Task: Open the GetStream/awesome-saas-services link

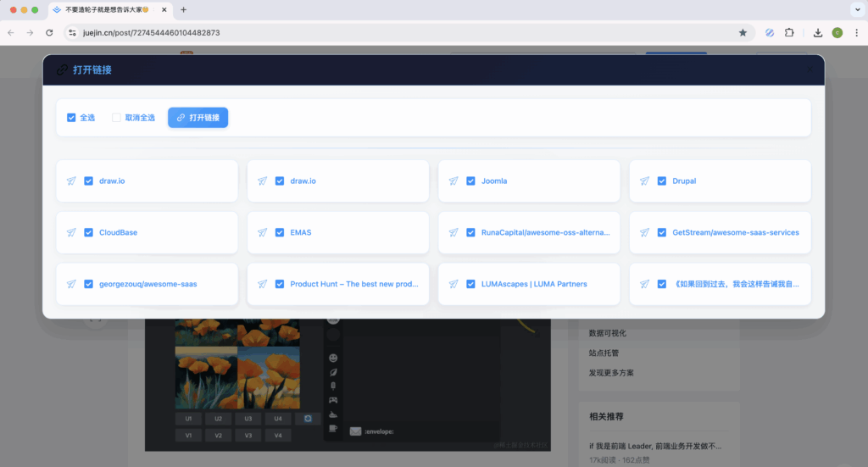Action: point(735,232)
